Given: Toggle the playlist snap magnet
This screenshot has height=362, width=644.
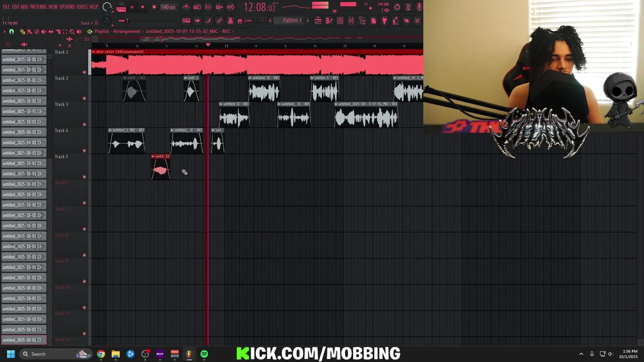Looking at the screenshot, I should point(12,31).
